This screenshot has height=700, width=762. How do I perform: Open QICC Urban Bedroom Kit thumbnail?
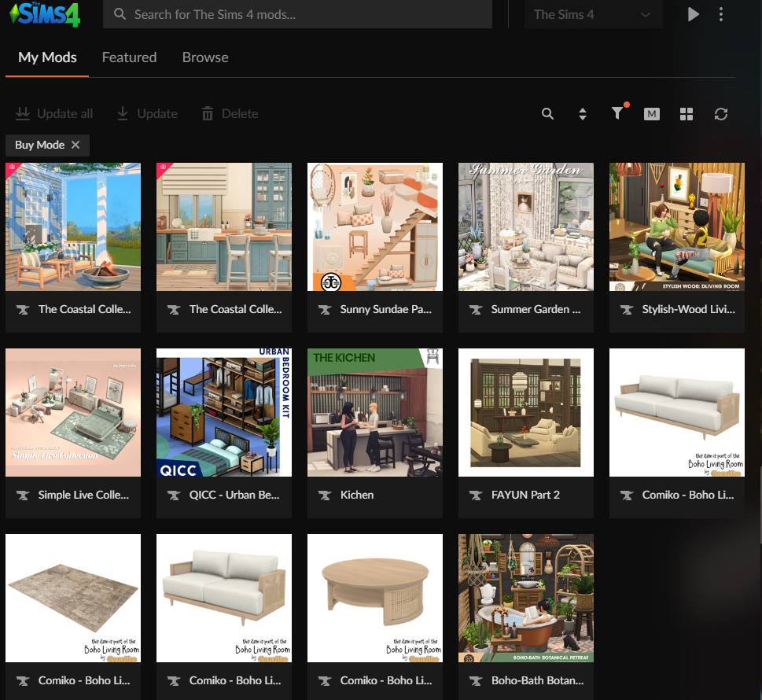coord(224,412)
